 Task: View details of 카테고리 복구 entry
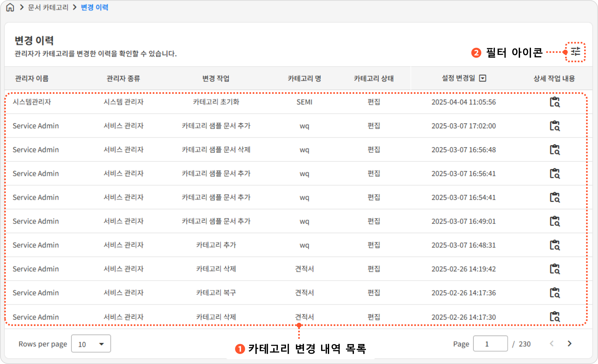click(x=554, y=293)
